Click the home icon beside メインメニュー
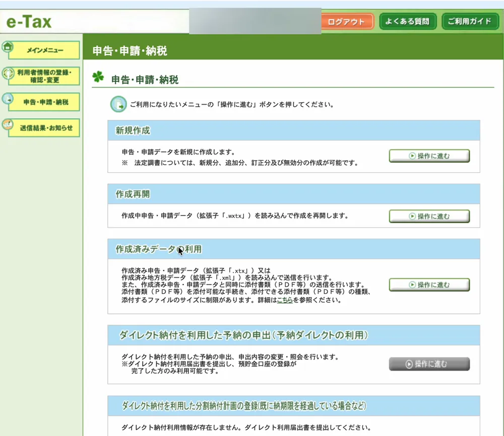The width and height of the screenshot is (504, 436). [x=8, y=47]
